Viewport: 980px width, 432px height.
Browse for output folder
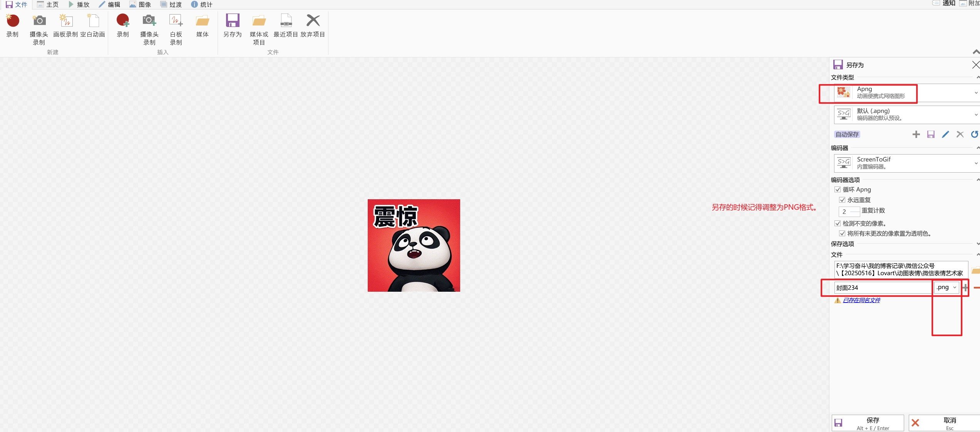975,270
